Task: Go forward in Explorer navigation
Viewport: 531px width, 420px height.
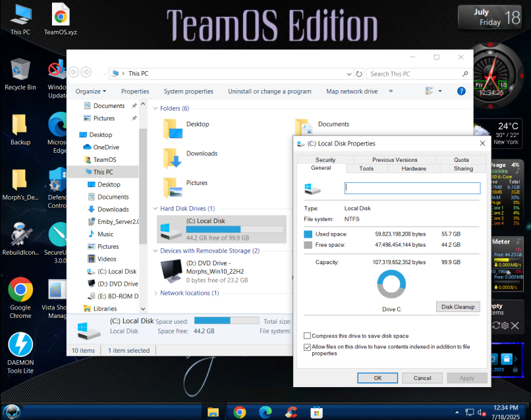Action: coord(86,72)
